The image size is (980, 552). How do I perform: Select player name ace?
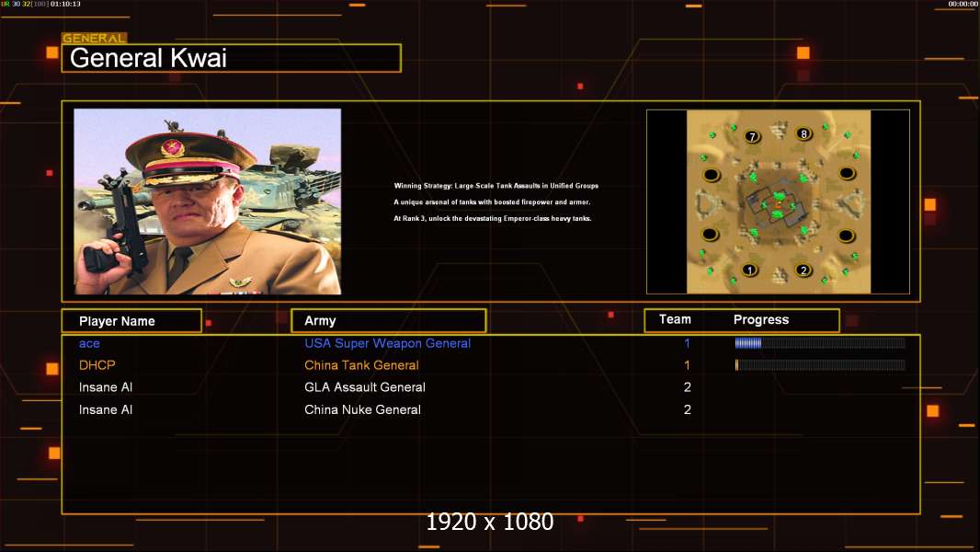[x=89, y=343]
